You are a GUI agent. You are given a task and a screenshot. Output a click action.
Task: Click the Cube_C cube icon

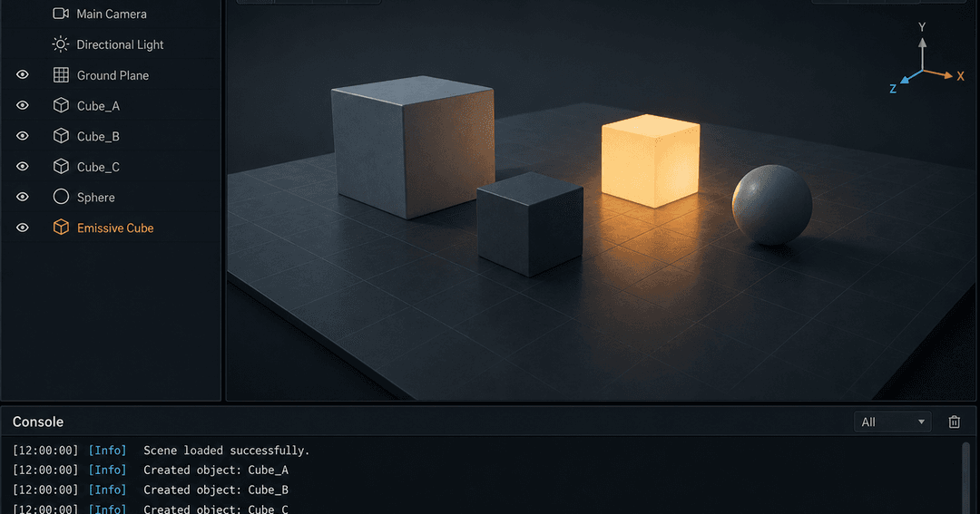pos(61,166)
